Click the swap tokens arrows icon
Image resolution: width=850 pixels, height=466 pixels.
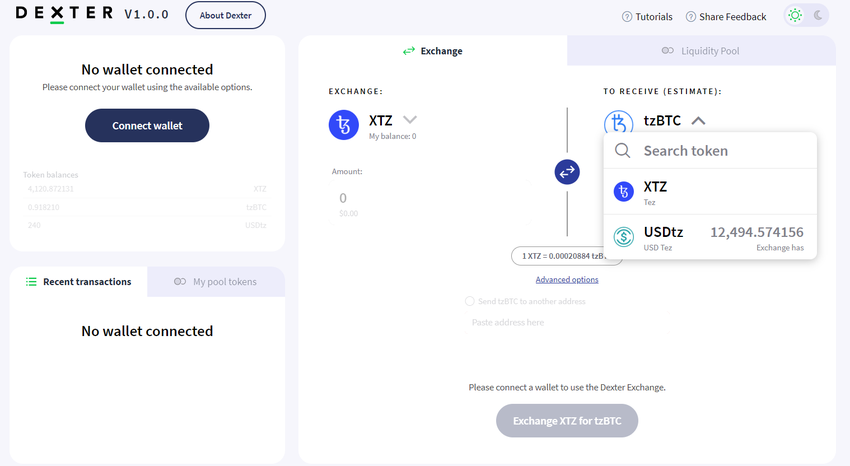(567, 172)
